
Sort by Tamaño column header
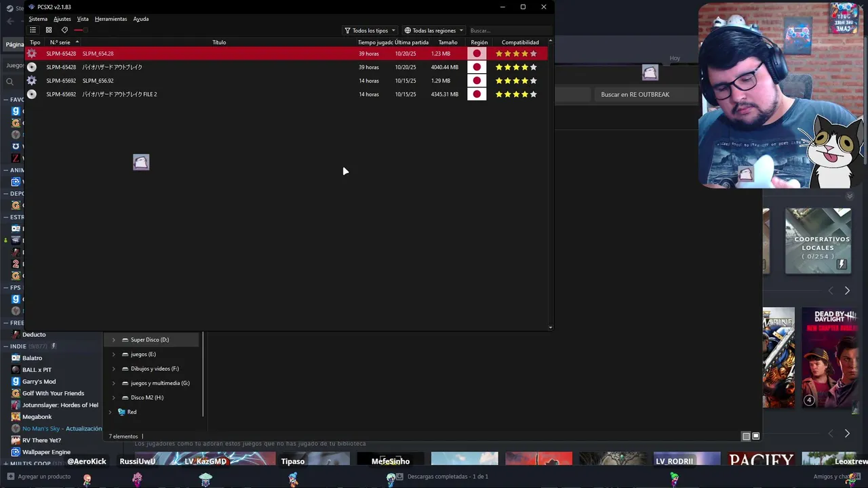[x=448, y=42]
